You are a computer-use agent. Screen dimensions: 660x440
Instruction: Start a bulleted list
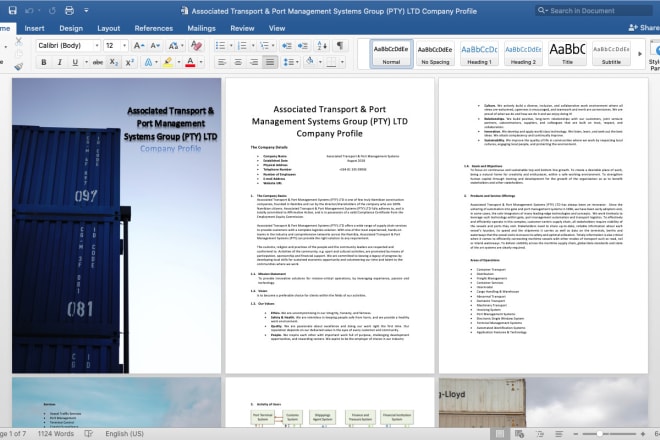pos(221,45)
